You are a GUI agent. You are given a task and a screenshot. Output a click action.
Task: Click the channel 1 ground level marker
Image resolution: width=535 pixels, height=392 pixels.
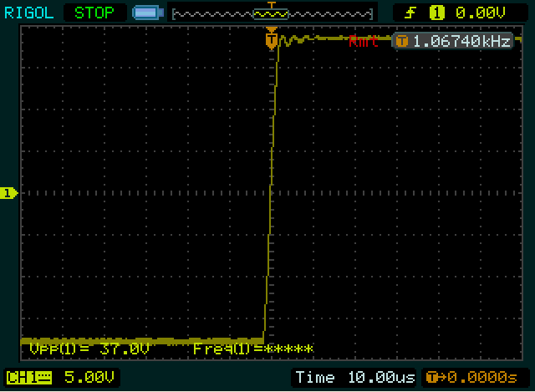click(9, 193)
